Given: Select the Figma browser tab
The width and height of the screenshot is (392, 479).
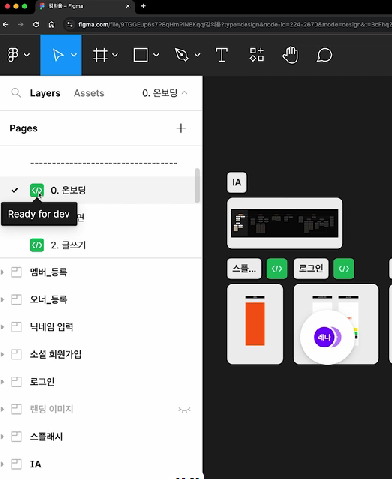Looking at the screenshot, I should pos(85,6).
